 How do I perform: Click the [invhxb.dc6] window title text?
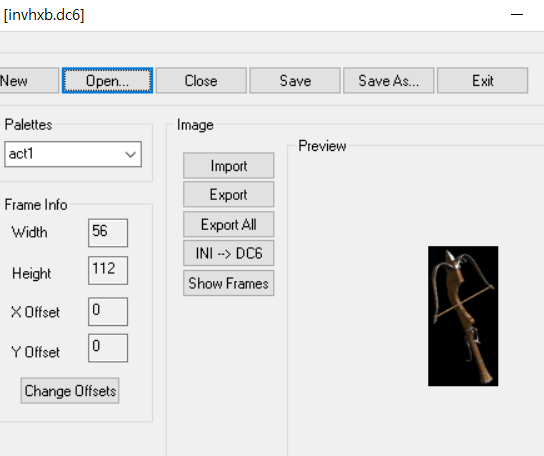(44, 15)
